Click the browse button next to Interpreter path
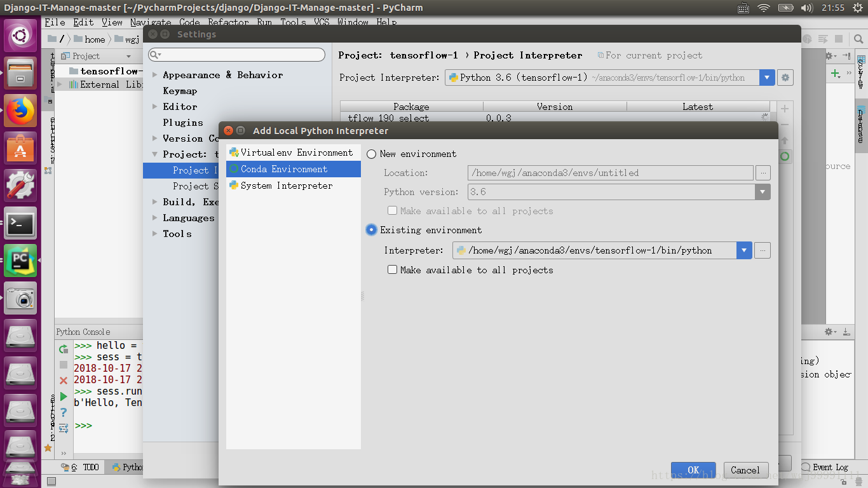Image resolution: width=868 pixels, height=488 pixels. tap(763, 250)
